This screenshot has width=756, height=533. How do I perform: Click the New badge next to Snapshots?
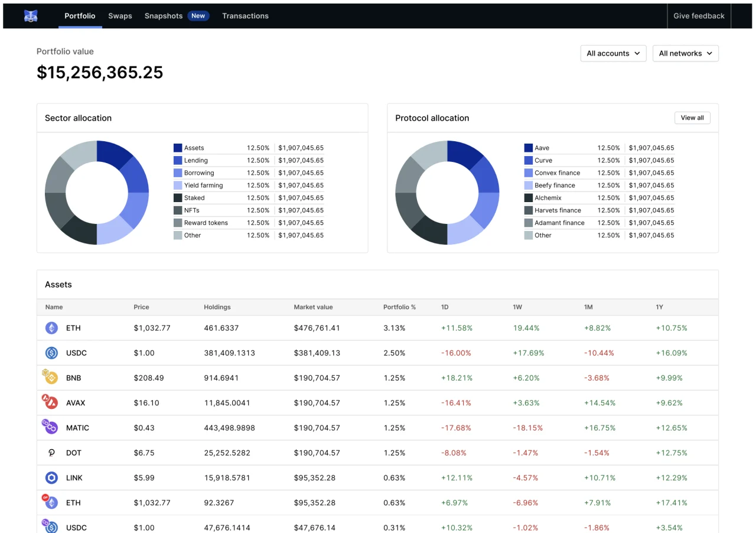pos(198,16)
